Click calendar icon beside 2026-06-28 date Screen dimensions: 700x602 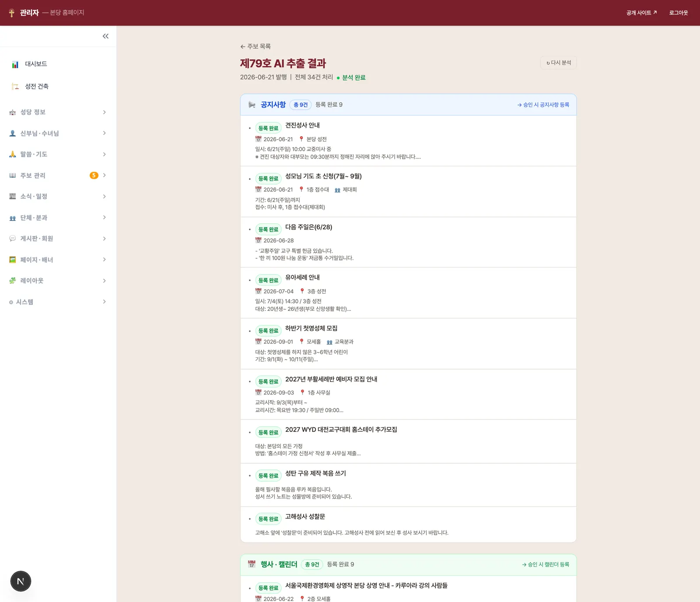coord(258,240)
